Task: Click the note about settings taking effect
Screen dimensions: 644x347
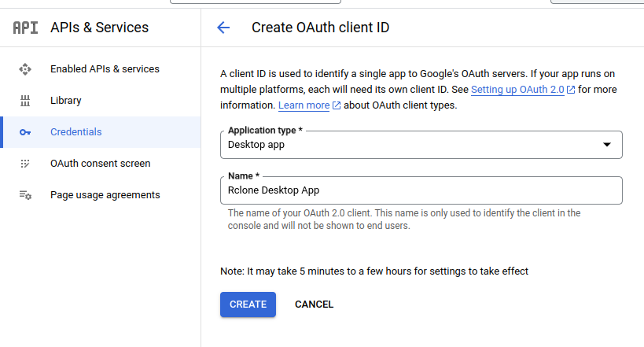Action: tap(374, 271)
